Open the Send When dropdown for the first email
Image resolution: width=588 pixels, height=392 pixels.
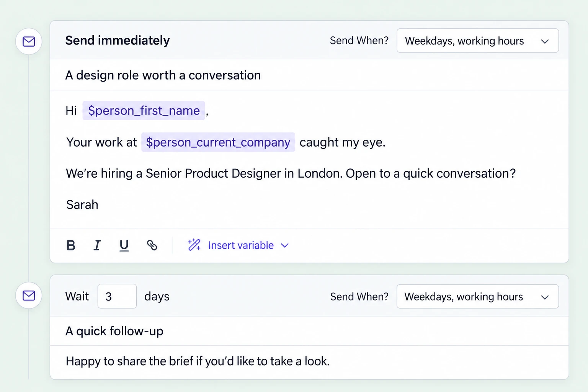point(478,41)
